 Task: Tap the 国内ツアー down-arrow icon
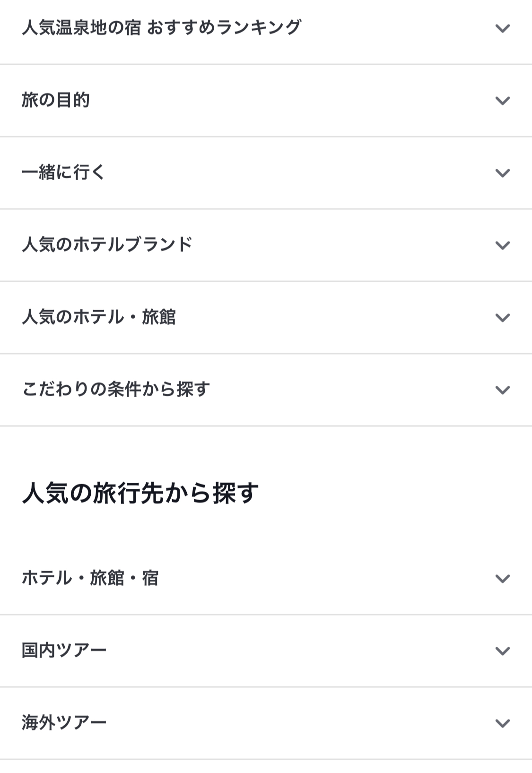point(502,651)
